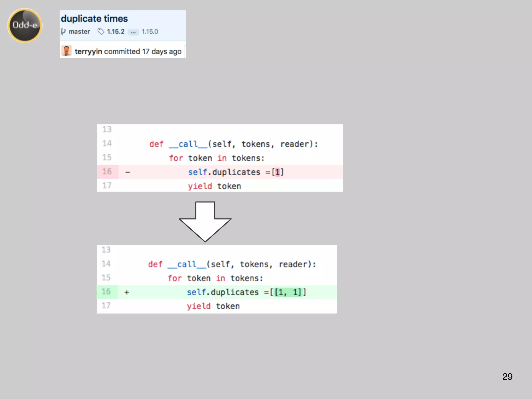The width and height of the screenshot is (532, 399).
Task: Open the 'duplicate times' commit title
Action: tap(94, 19)
